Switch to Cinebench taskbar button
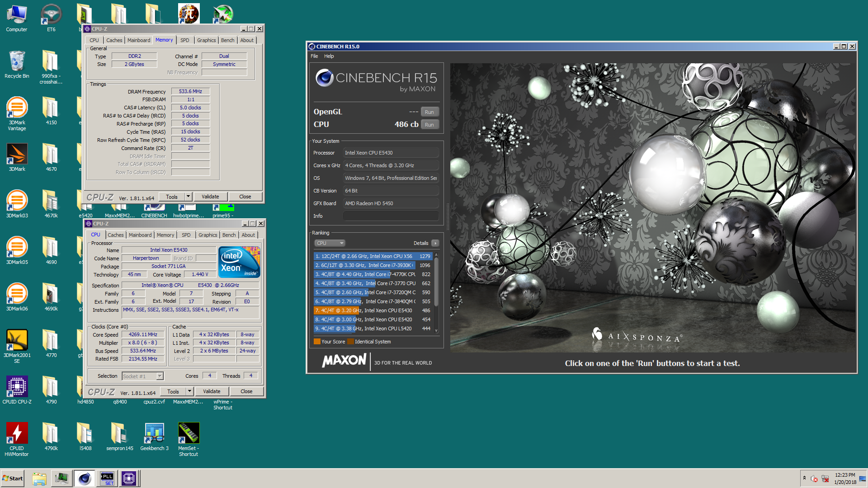868x488 pixels. [x=84, y=479]
